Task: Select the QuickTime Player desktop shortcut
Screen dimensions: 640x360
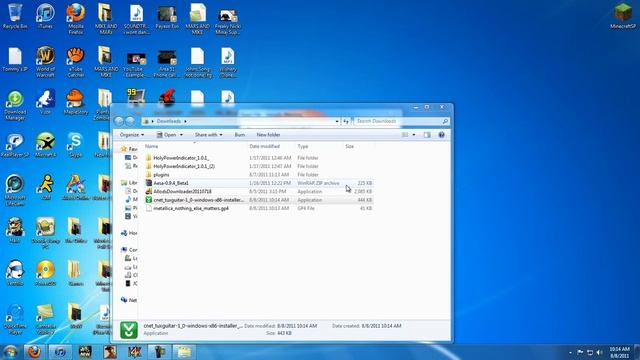Action: 15,319
